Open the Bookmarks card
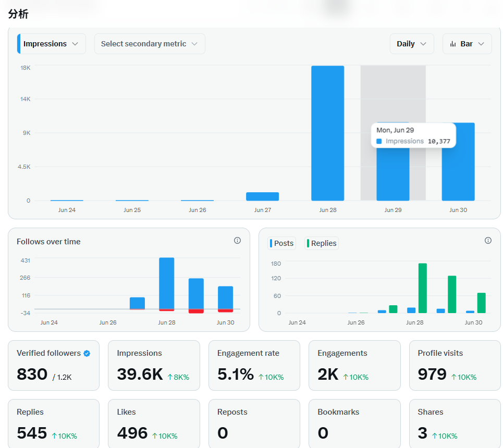 [354, 424]
